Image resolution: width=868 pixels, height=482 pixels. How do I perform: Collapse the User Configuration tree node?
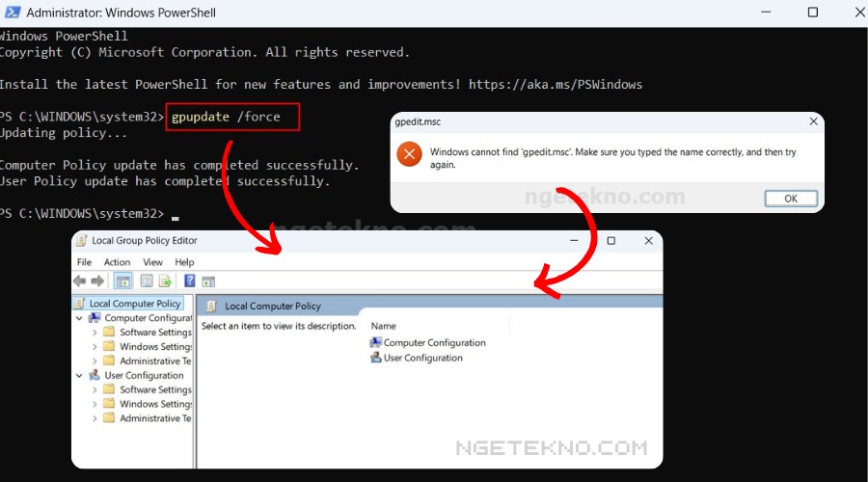[80, 376]
